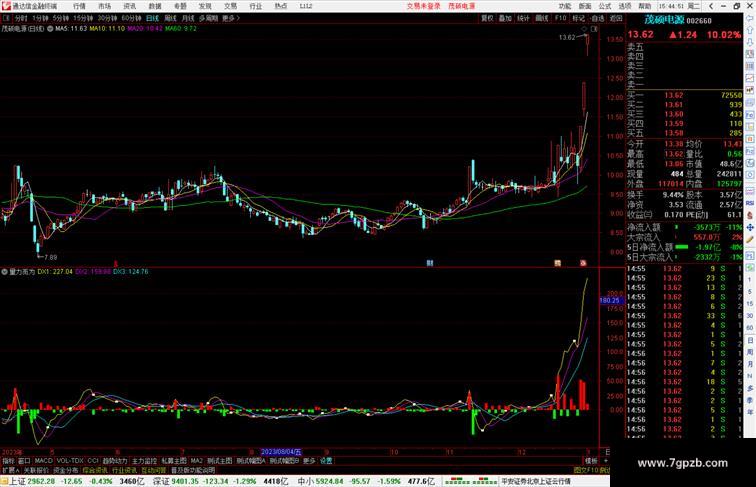Open the 市场 menu

coord(104,6)
